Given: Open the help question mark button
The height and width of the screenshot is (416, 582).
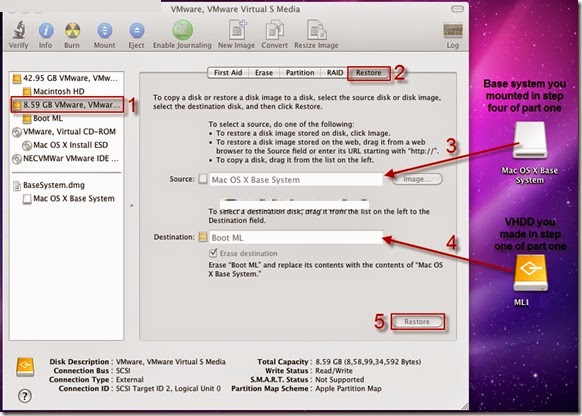Looking at the screenshot, I should [x=25, y=396].
